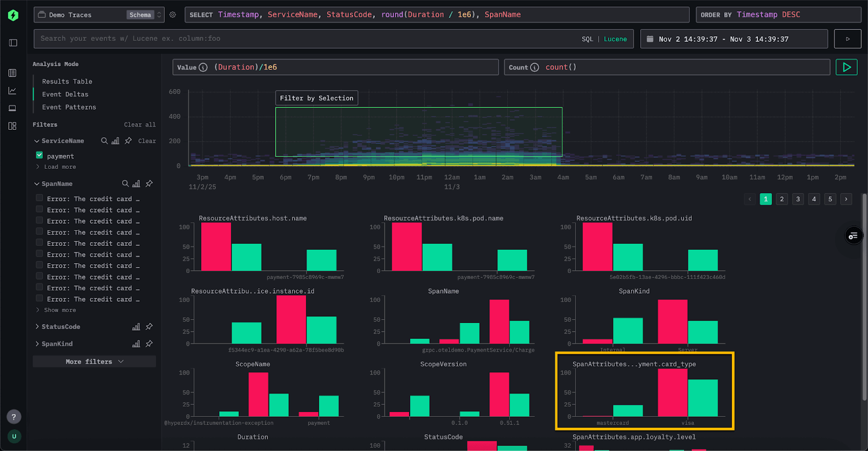Open the chart explorer sidebar icon

click(x=12, y=91)
